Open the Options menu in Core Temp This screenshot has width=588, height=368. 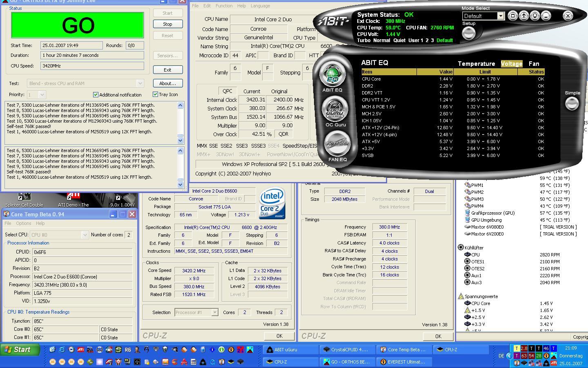tap(23, 223)
